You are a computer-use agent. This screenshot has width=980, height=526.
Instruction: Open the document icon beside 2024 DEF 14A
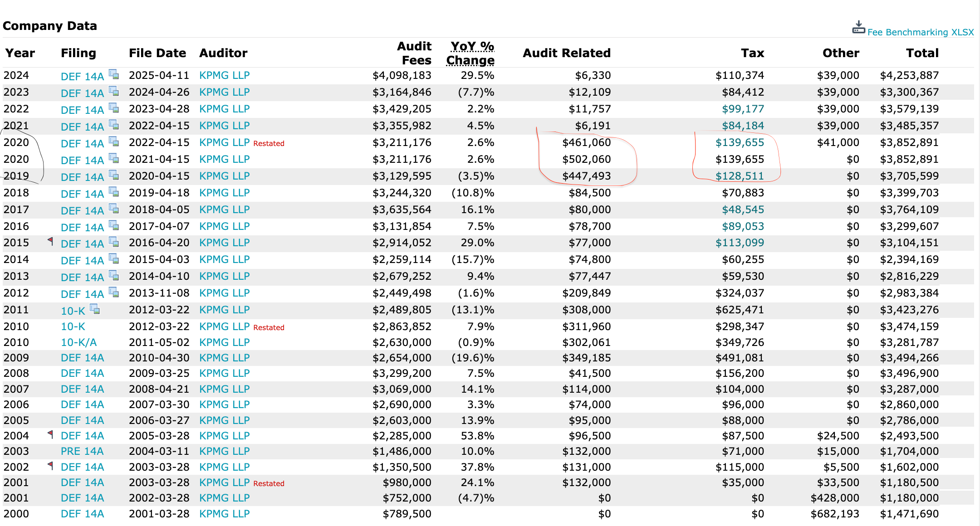tap(114, 74)
